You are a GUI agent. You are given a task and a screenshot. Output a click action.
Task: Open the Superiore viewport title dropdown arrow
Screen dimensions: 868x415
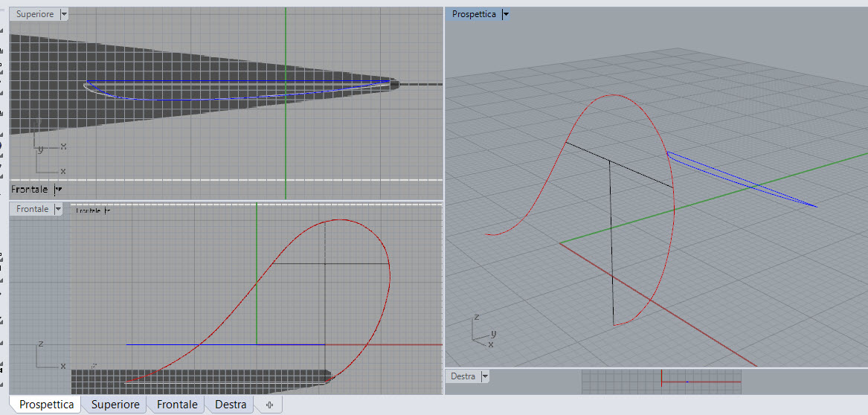[x=63, y=14]
